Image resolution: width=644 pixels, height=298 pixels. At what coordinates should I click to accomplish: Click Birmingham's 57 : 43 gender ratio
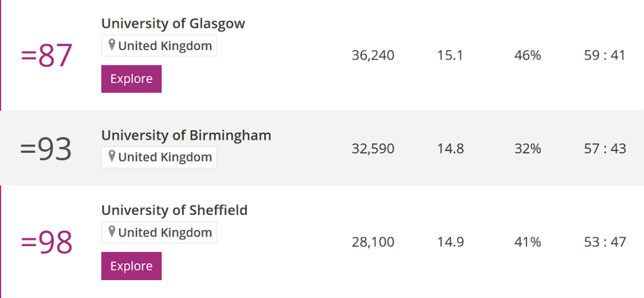pos(605,149)
